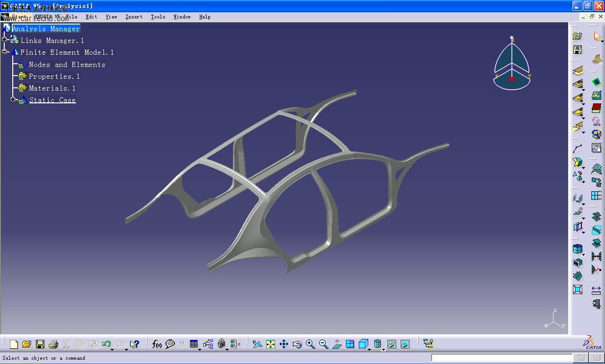
Task: Expand the Static Case tree node
Action: pos(13,100)
